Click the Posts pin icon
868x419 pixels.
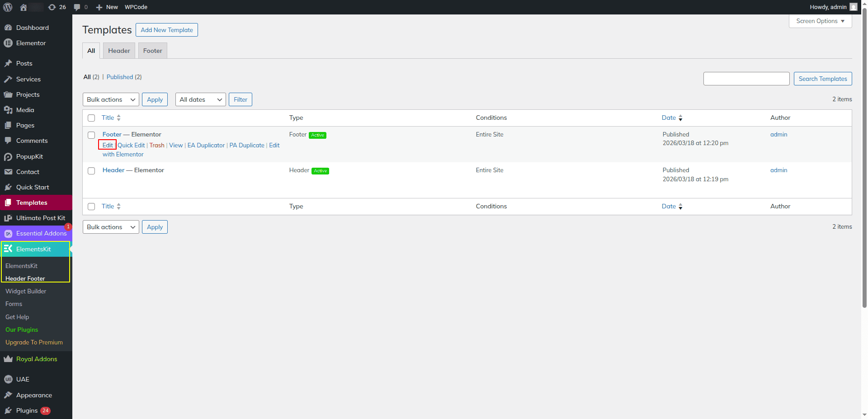click(x=8, y=63)
